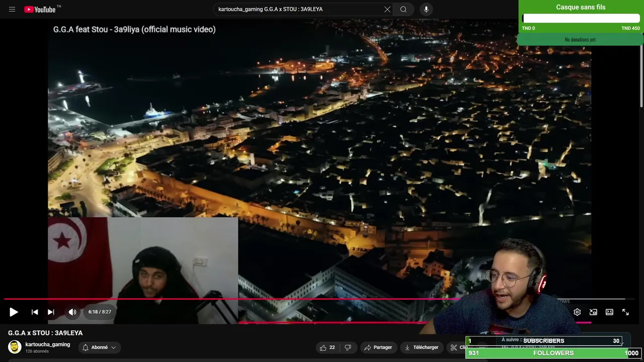Share the video via Partager
This screenshot has width=644, height=362.
pos(378,347)
